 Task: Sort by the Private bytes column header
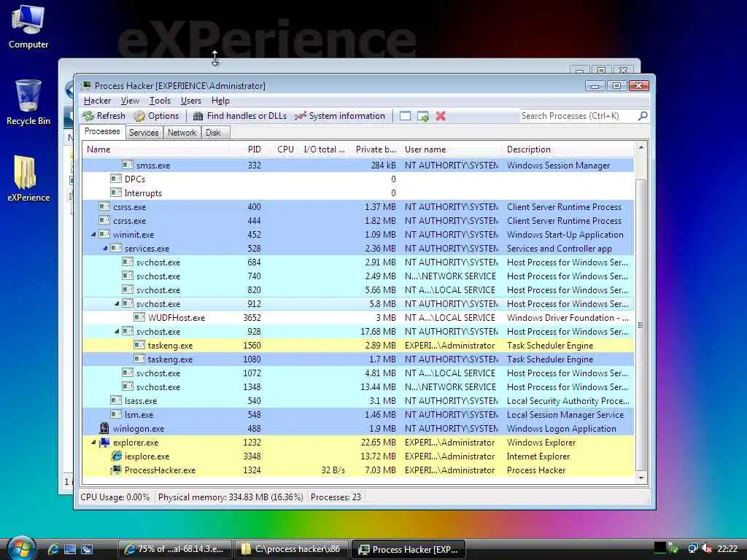376,149
